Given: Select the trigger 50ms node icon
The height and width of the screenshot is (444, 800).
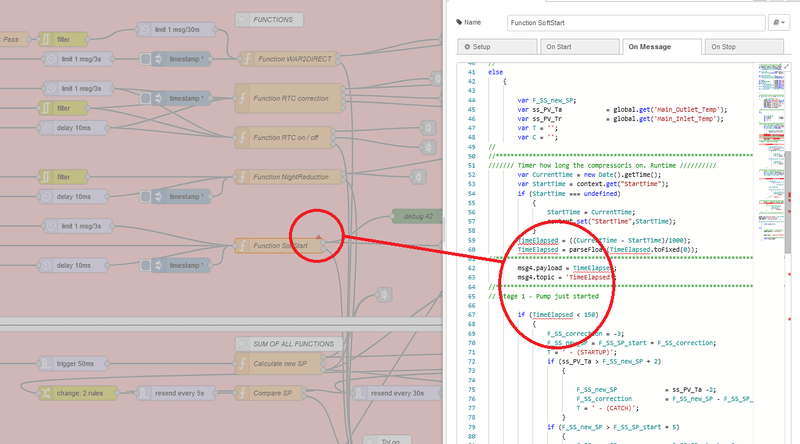Looking at the screenshot, I should (46, 363).
